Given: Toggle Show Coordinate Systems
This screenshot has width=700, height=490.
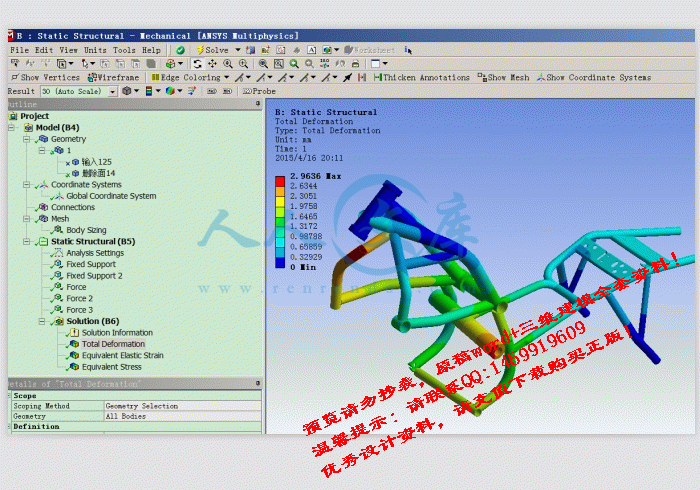Looking at the screenshot, I should point(594,78).
